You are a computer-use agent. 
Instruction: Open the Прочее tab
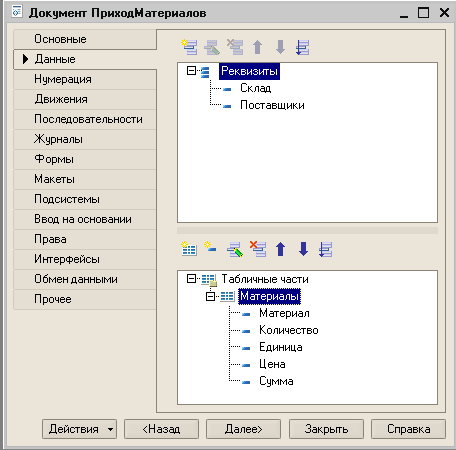click(85, 299)
